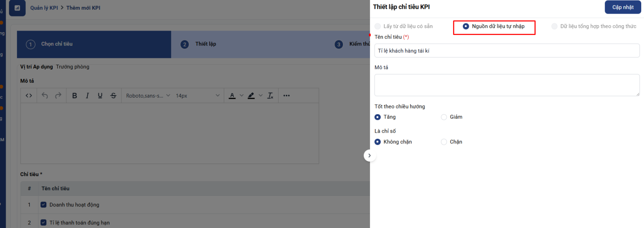The image size is (644, 228).
Task: Select the 'Chặn' radio option
Action: tap(444, 142)
